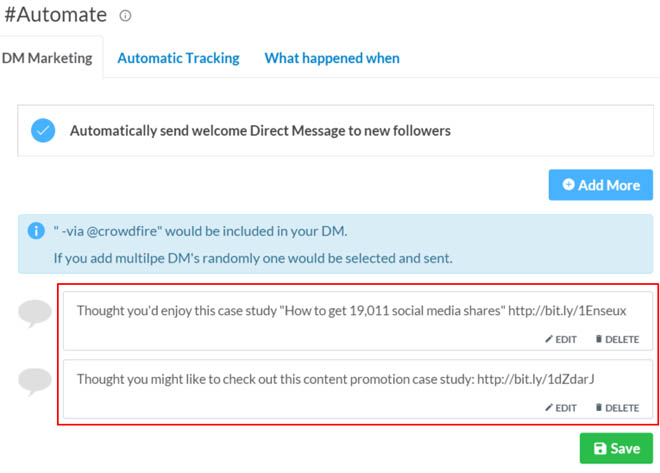Click the #Automate page heading
Image resolution: width=660 pixels, height=473 pixels.
coord(55,15)
